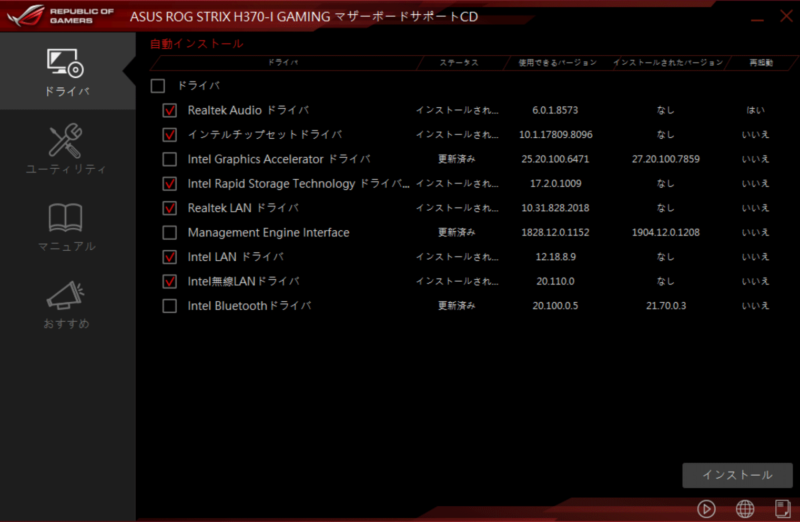800x522 pixels.
Task: Click version 20.100.0.5 cell
Action: (555, 306)
